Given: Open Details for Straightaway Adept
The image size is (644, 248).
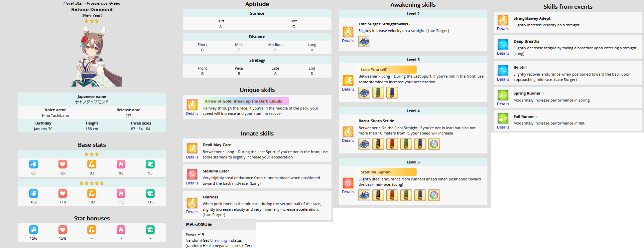Looking at the screenshot, I should [503, 29].
